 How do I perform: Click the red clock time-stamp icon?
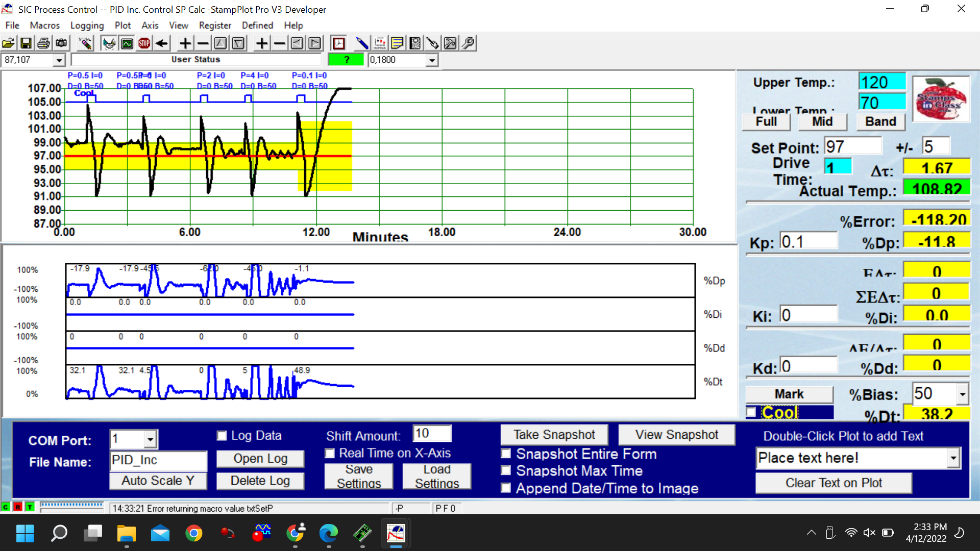[338, 43]
